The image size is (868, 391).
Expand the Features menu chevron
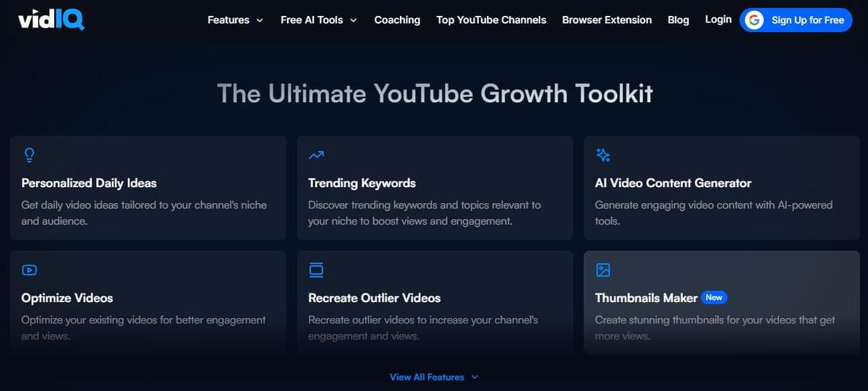260,20
